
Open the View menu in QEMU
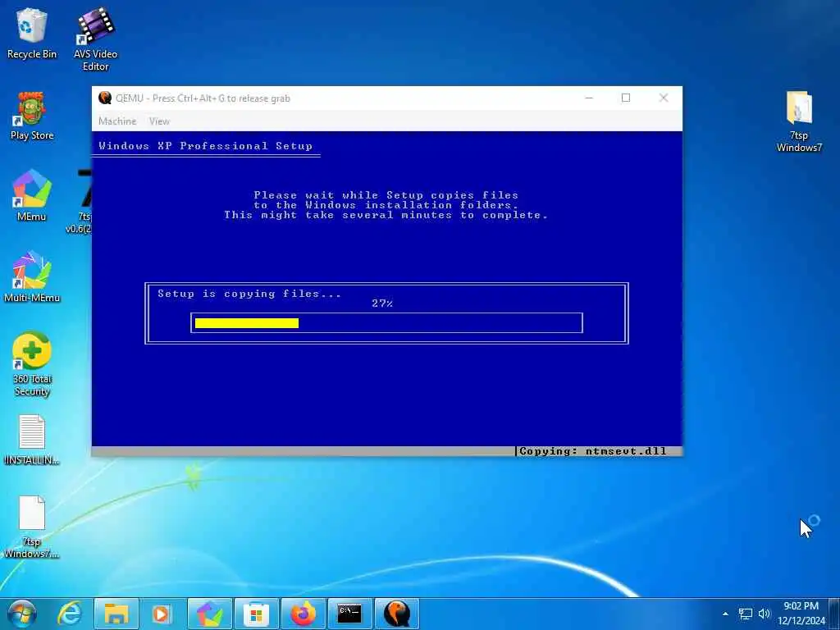point(159,121)
